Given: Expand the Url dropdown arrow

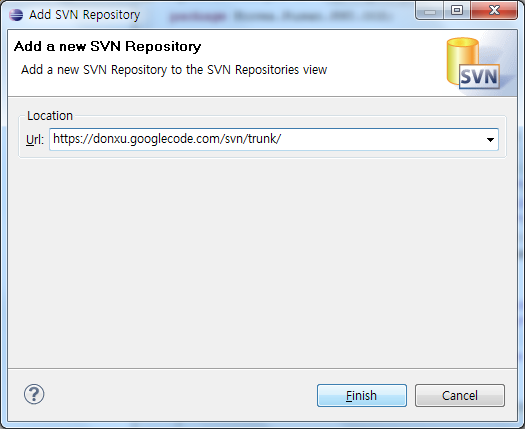Looking at the screenshot, I should click(490, 140).
